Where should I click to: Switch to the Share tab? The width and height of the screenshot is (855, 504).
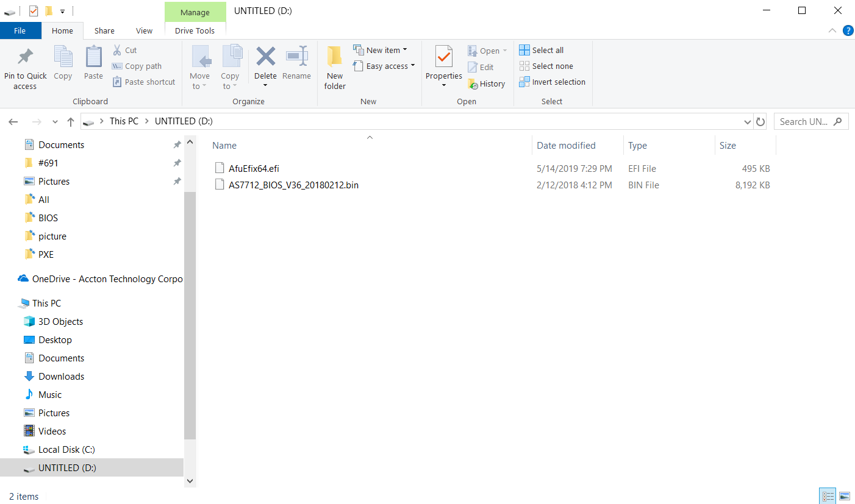point(104,30)
